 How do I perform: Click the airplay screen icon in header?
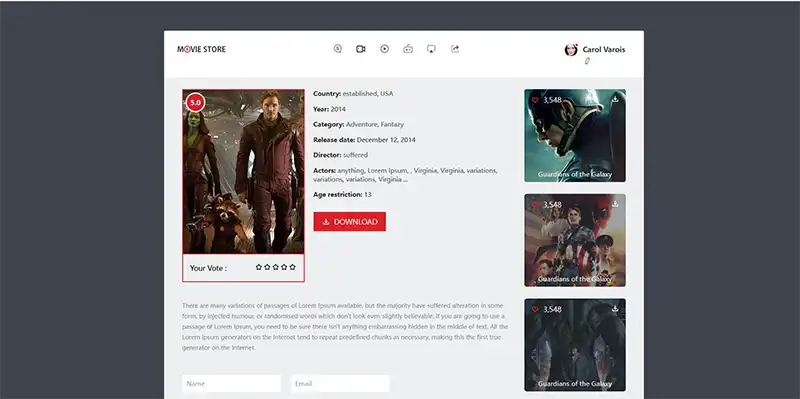[x=431, y=49]
